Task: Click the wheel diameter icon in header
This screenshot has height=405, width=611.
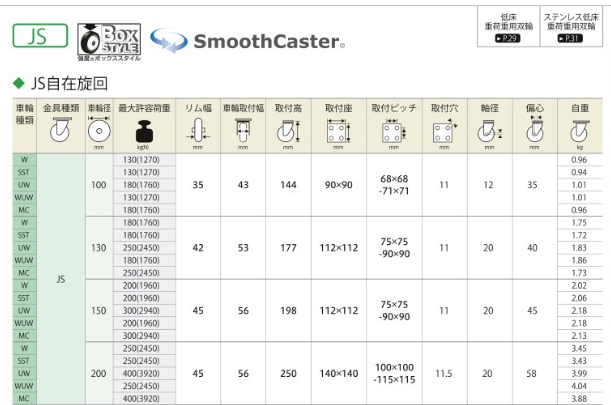Action: [x=99, y=130]
